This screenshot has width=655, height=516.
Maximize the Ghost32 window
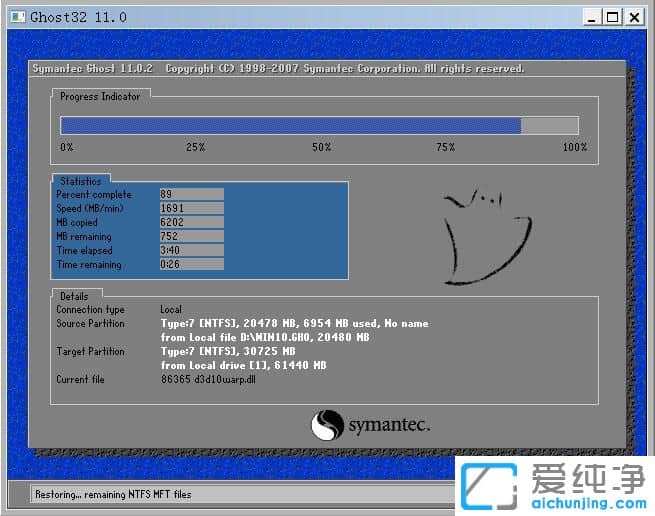612,16
